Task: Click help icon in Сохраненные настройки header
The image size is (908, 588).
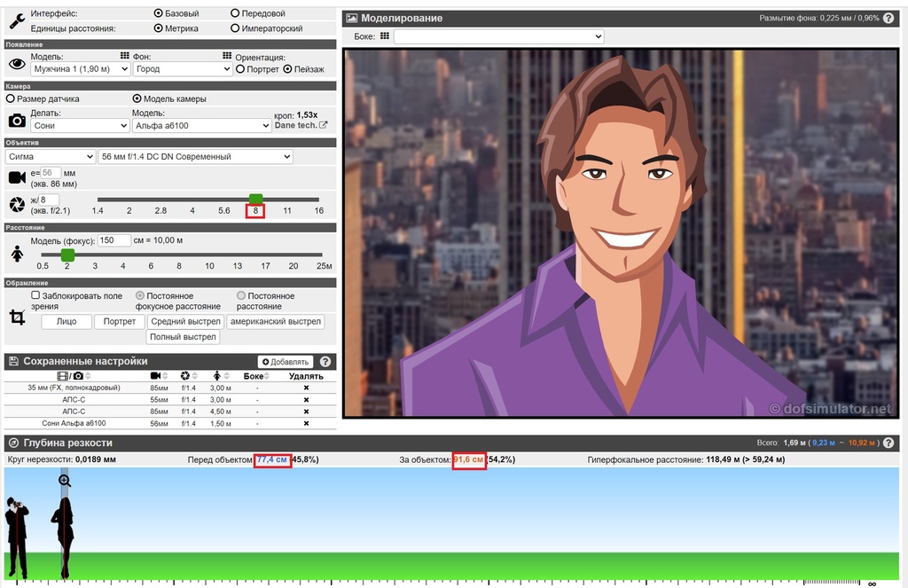Action: click(325, 362)
